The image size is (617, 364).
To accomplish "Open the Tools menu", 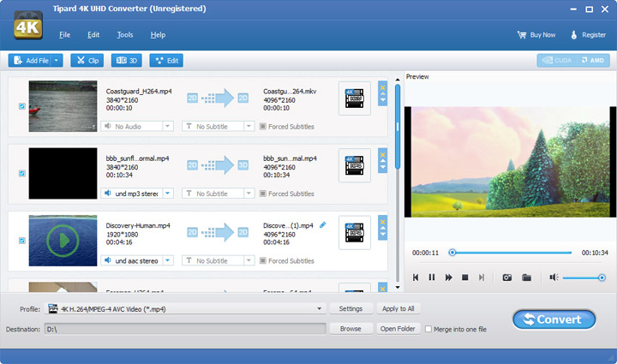I will (125, 35).
